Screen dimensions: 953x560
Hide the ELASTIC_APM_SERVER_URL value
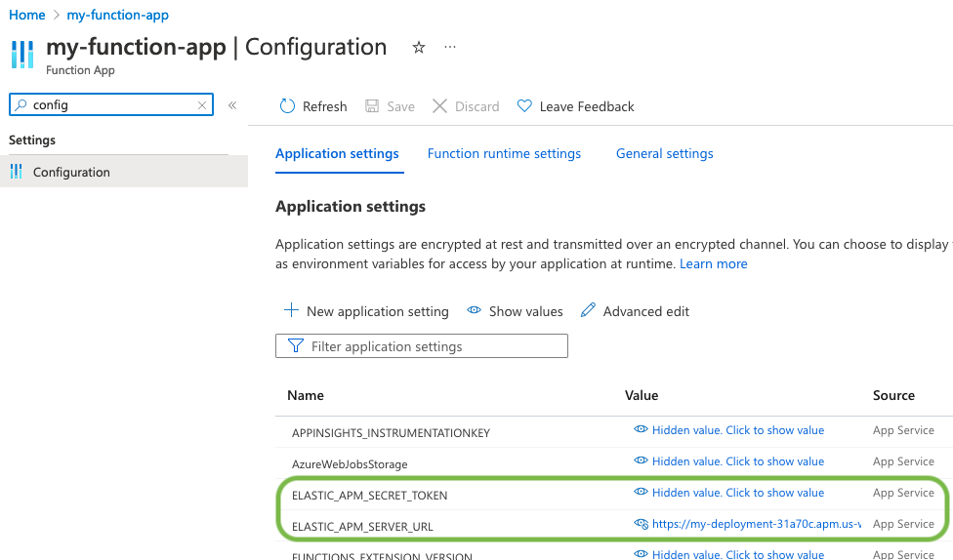642,524
